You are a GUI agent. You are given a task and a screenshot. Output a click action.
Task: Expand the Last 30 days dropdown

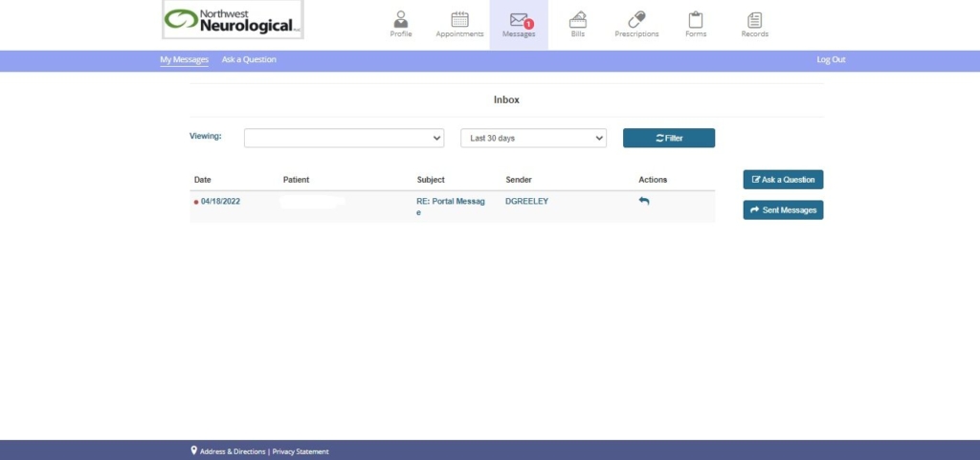point(533,139)
